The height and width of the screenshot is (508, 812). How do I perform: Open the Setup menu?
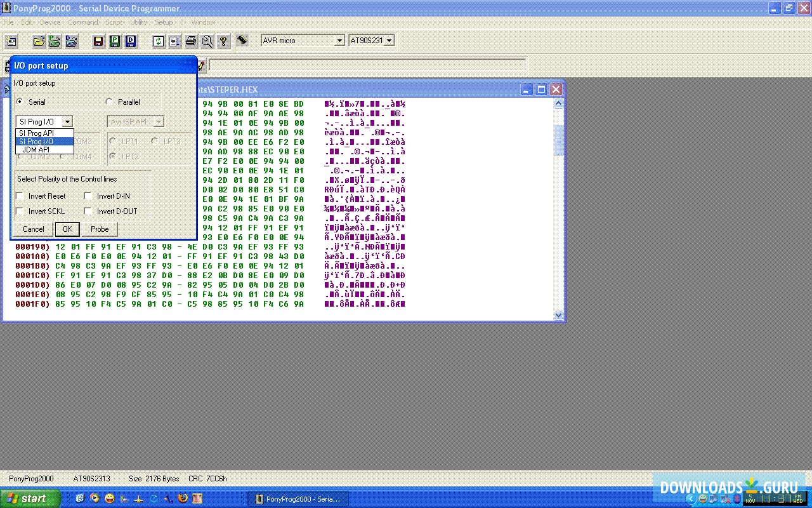click(164, 22)
